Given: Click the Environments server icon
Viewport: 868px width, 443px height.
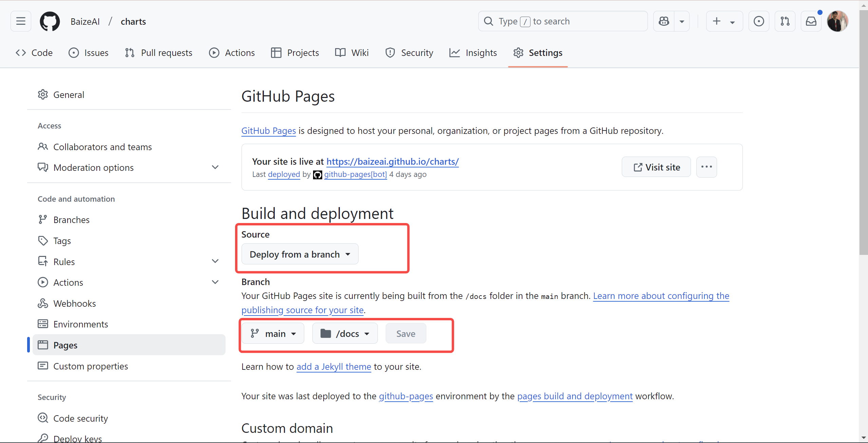Looking at the screenshot, I should point(43,324).
